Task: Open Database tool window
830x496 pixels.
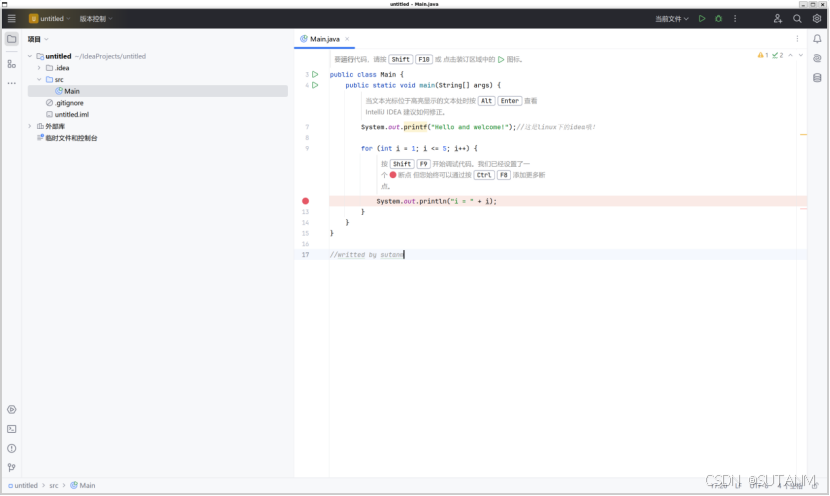Action: (817, 78)
